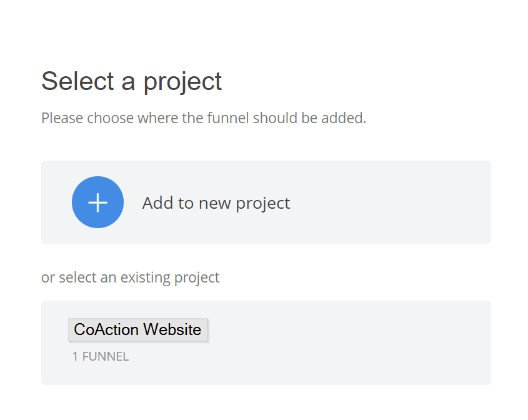Screen dimensions: 528x420
Task: Choose the Add to new project label
Action: click(x=216, y=203)
